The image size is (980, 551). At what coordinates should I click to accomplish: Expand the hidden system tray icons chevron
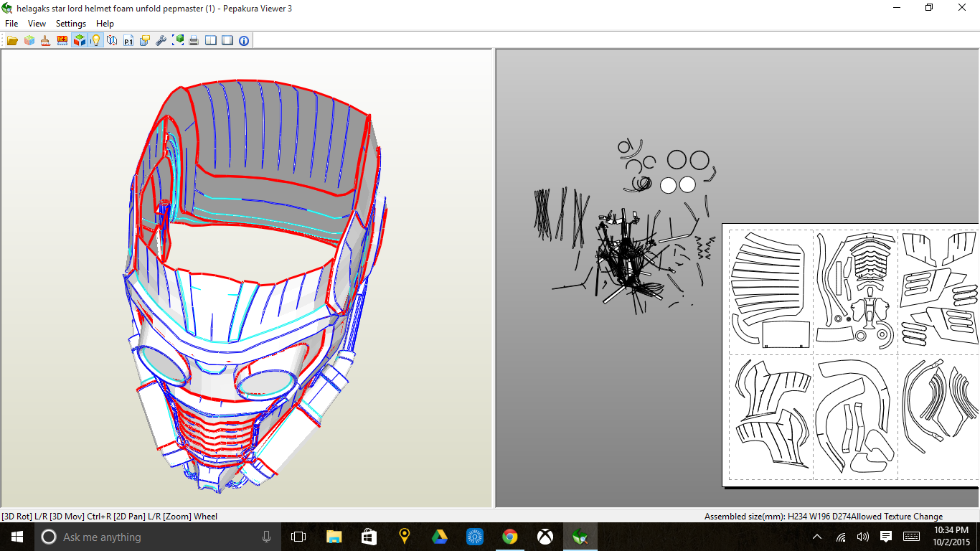point(817,537)
